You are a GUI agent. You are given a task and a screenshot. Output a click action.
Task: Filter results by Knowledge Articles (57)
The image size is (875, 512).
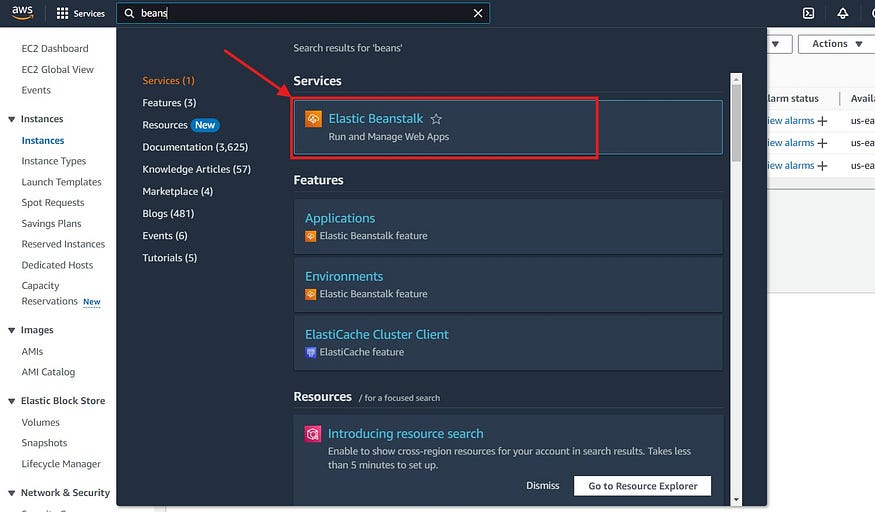[196, 170]
